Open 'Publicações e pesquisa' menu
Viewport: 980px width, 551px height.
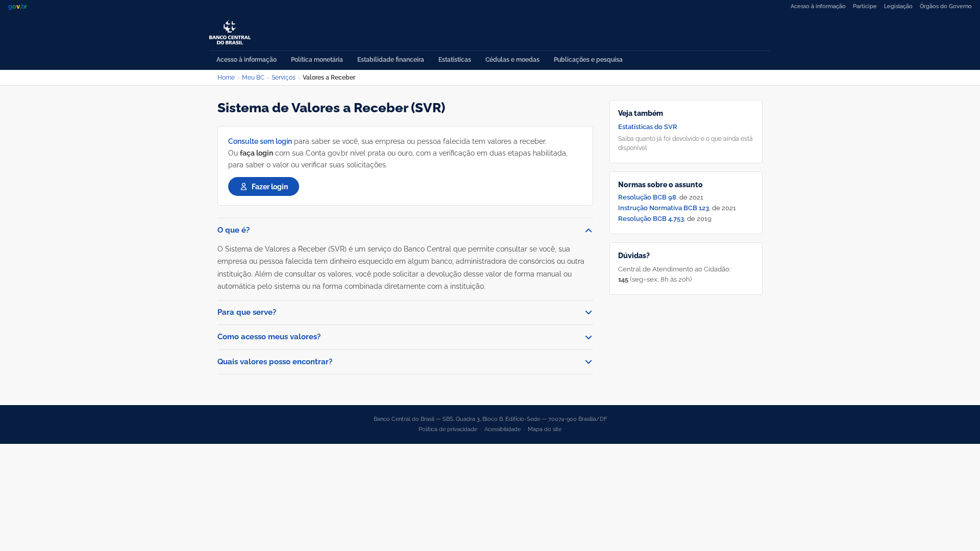pyautogui.click(x=588, y=60)
